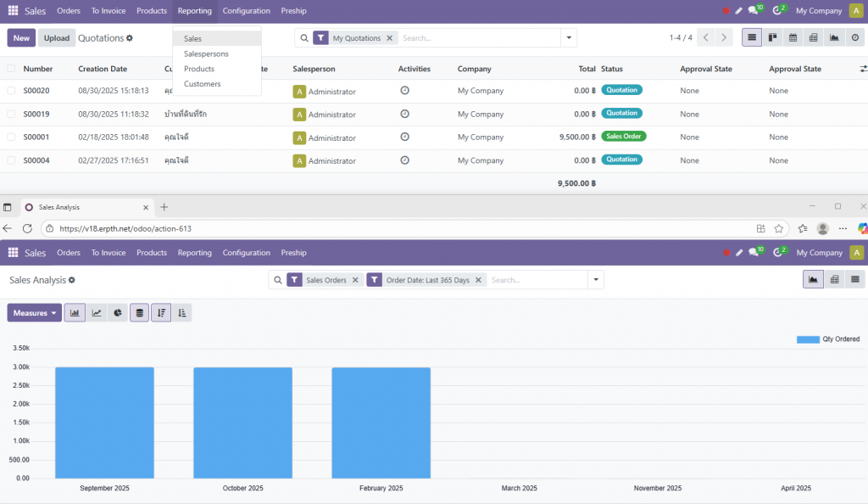Open Sales Analysis search options dropdown
868x504 pixels.
(x=596, y=280)
